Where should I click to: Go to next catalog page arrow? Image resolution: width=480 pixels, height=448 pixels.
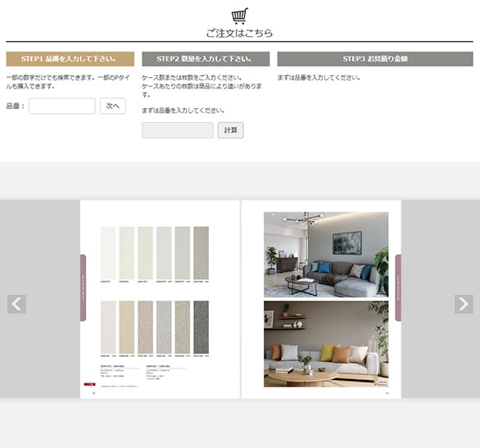(464, 304)
